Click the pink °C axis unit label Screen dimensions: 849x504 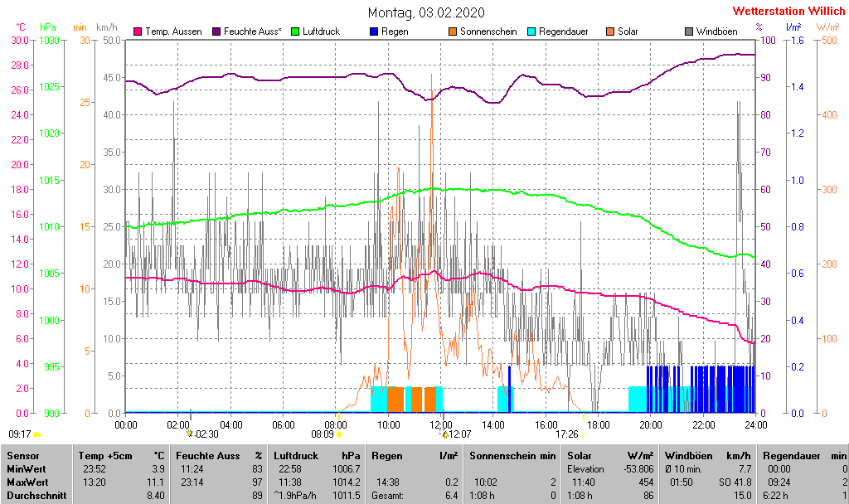click(x=21, y=27)
